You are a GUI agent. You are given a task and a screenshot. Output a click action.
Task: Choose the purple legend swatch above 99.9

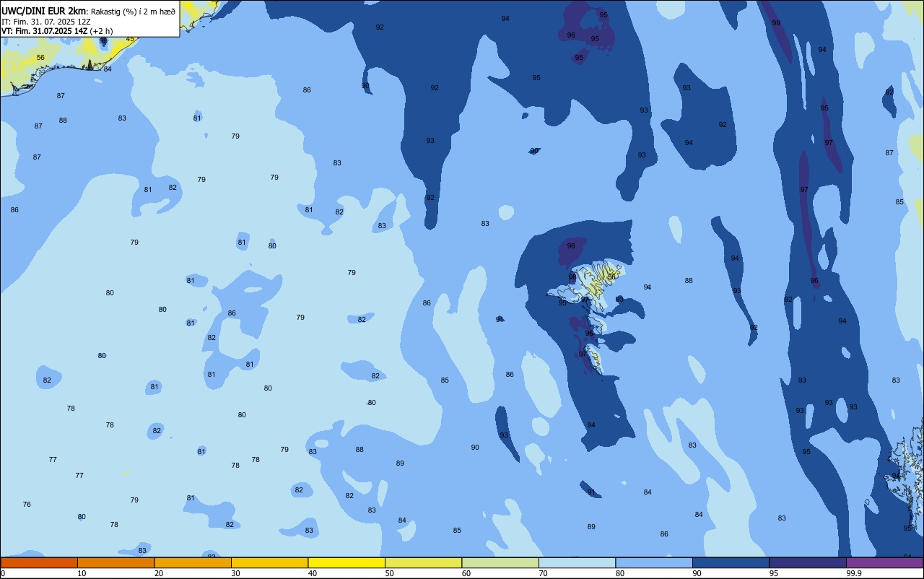coord(884,562)
